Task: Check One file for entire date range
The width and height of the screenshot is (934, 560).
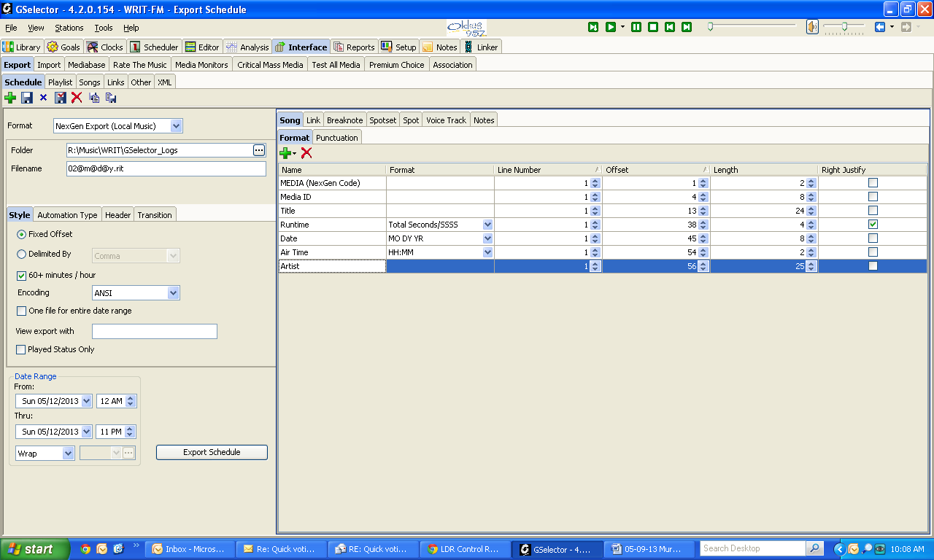Action: 21,311
